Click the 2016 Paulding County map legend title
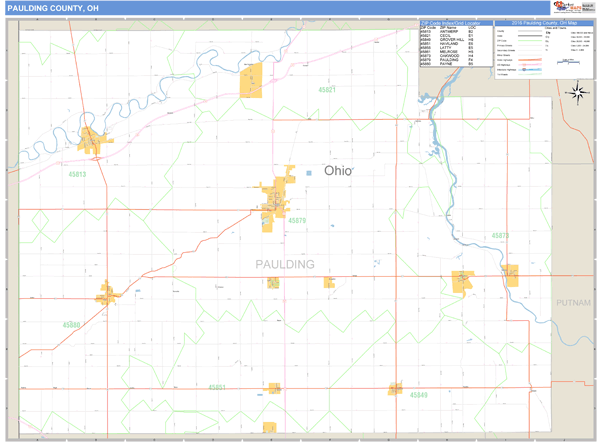This screenshot has width=600, height=442. [545, 22]
